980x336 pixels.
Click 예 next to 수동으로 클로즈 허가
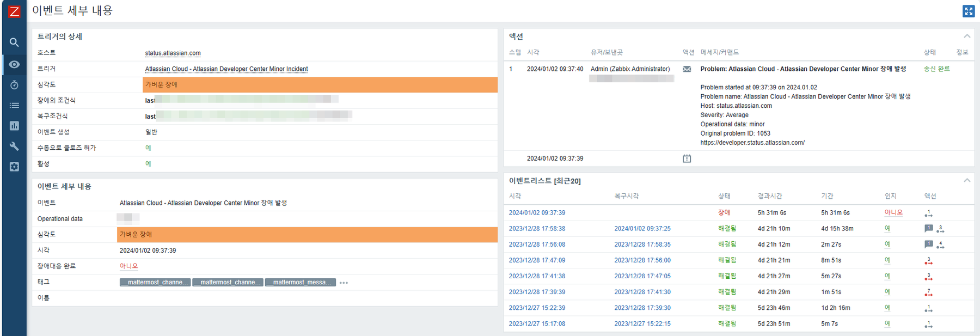tap(148, 148)
